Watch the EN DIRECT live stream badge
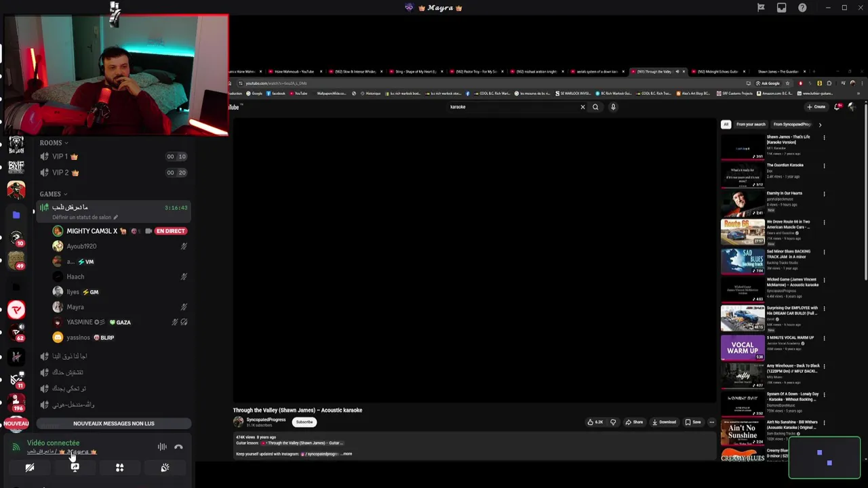Image resolution: width=868 pixels, height=488 pixels. click(170, 231)
